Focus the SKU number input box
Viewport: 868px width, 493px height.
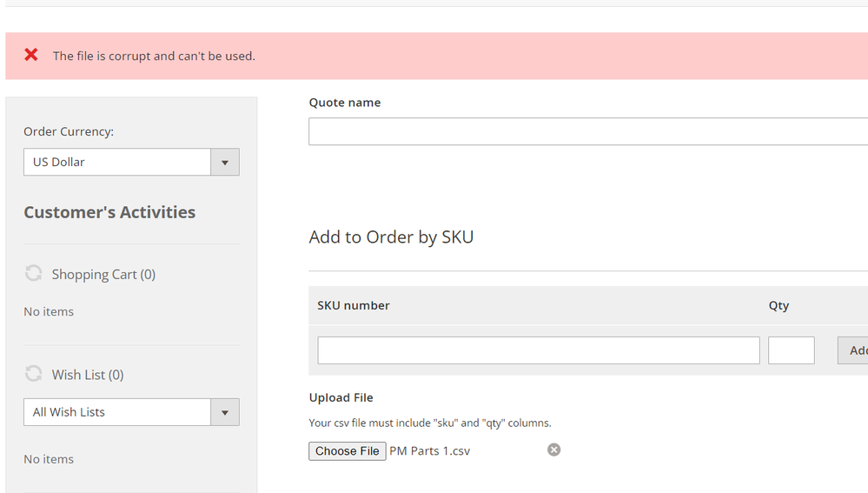click(x=538, y=350)
